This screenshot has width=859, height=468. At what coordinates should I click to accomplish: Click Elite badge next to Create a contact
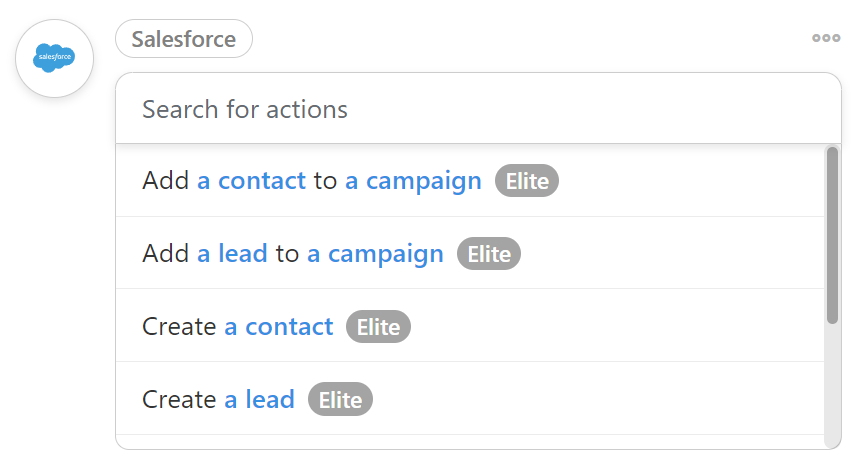click(378, 327)
